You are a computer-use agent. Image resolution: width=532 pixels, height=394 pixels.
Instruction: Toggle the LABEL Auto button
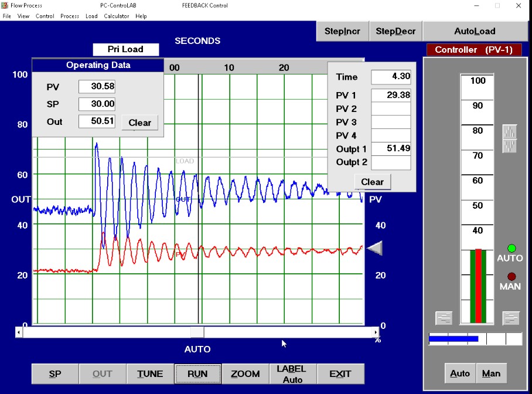292,374
